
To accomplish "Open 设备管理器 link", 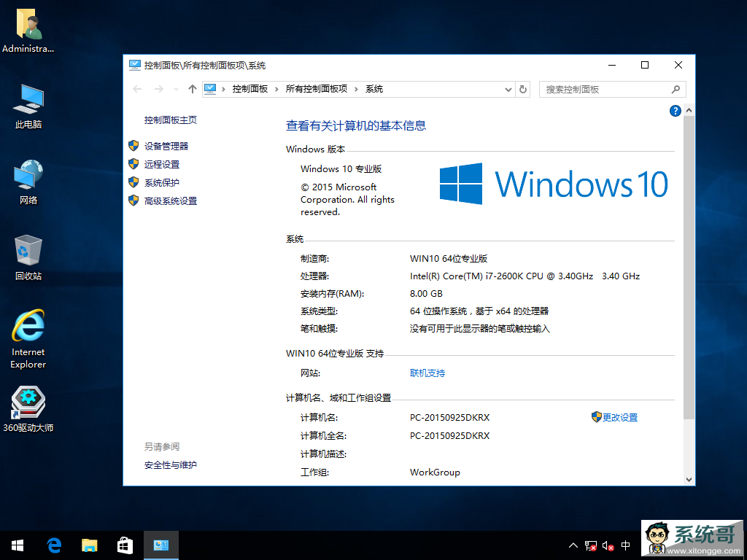I will pos(166,146).
